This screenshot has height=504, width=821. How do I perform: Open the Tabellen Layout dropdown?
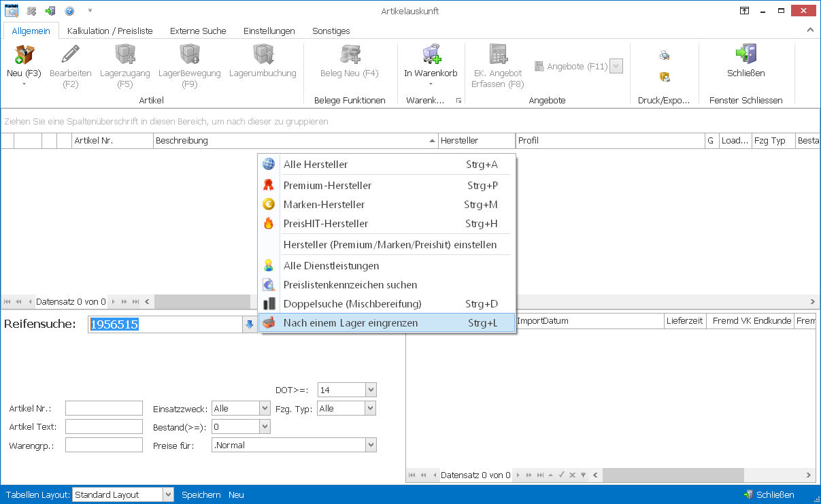click(168, 494)
